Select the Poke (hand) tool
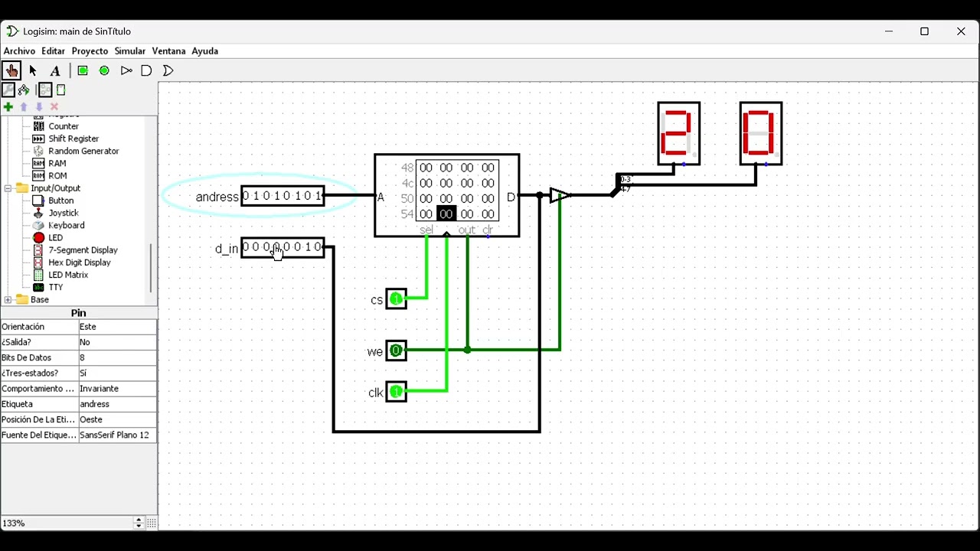Image resolution: width=980 pixels, height=551 pixels. pyautogui.click(x=11, y=70)
